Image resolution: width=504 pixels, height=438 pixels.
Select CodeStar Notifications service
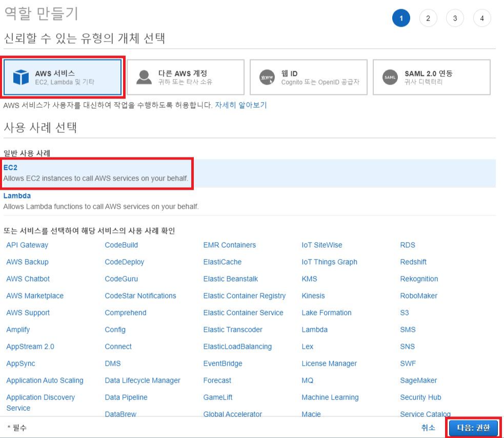pyautogui.click(x=140, y=295)
